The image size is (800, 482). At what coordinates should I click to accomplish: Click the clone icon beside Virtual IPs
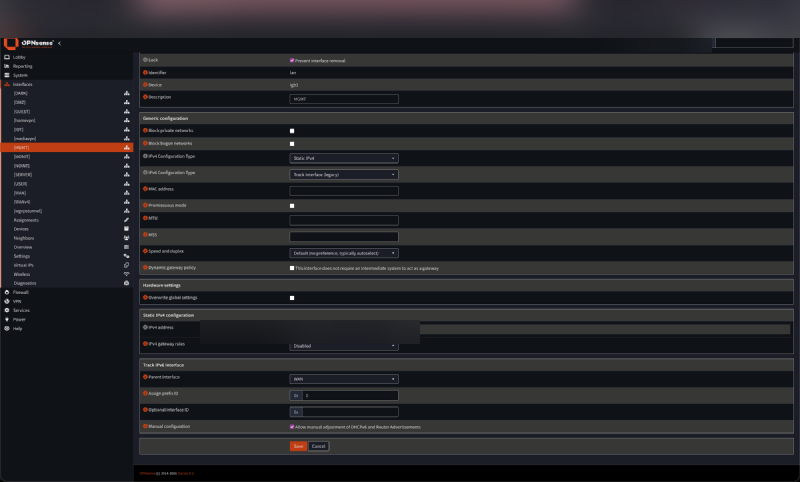click(127, 265)
